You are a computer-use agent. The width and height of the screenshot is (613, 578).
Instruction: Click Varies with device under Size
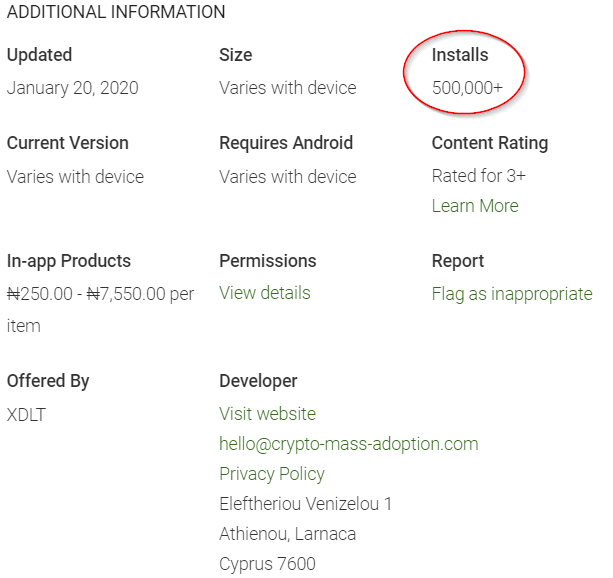coord(288,88)
